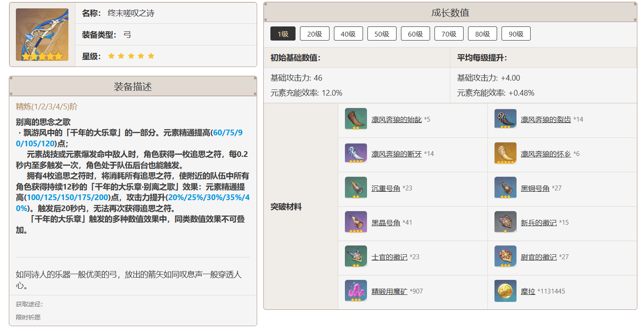Switch to the 40级 level tab
The image size is (644, 331).
click(x=348, y=34)
